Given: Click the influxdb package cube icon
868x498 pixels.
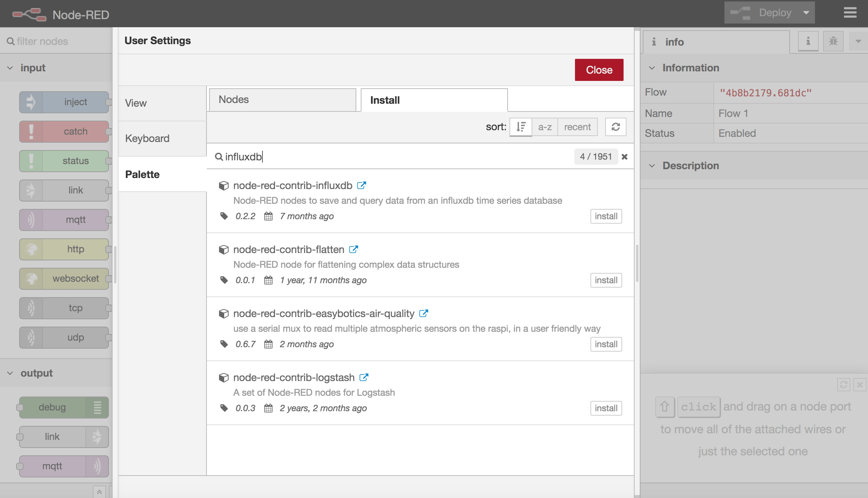Looking at the screenshot, I should 223,186.
